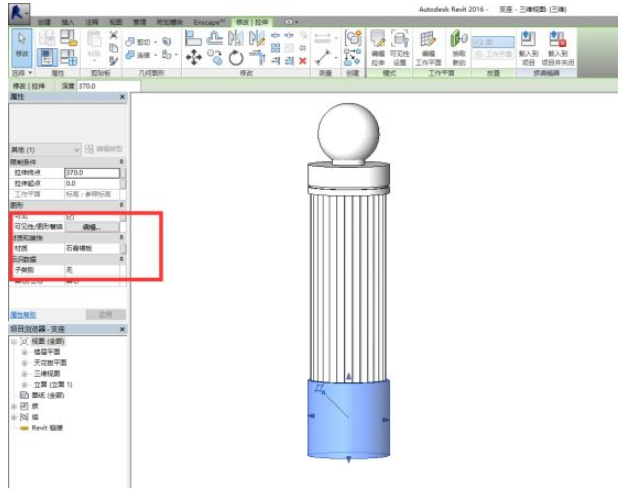Collapse the Graphics section in Properties

[x=122, y=205]
